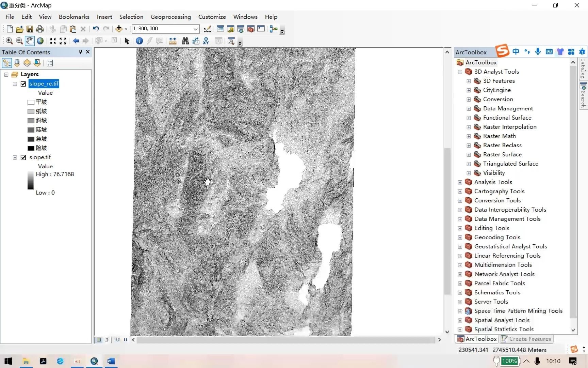Pin the Table Of Contents panel
Screen dimensions: 588x368
coord(81,52)
